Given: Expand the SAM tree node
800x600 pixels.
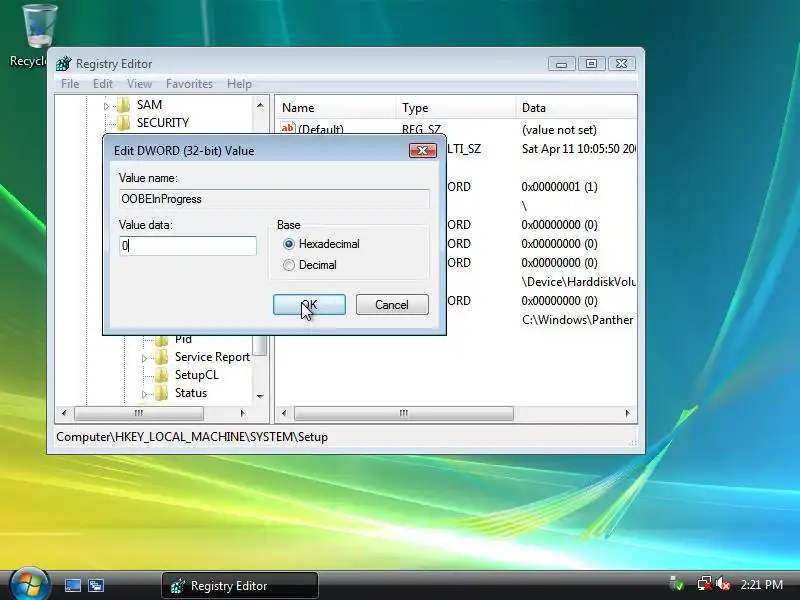Looking at the screenshot, I should (106, 106).
